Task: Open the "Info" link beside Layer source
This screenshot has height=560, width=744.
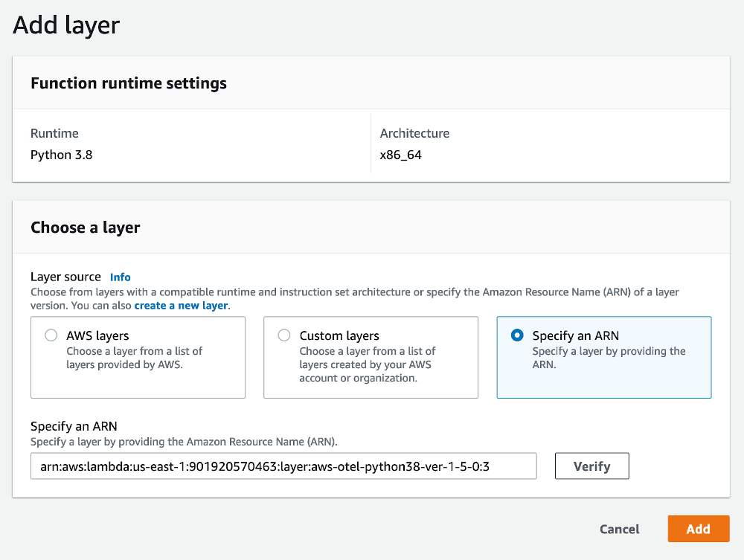Action: pyautogui.click(x=120, y=277)
